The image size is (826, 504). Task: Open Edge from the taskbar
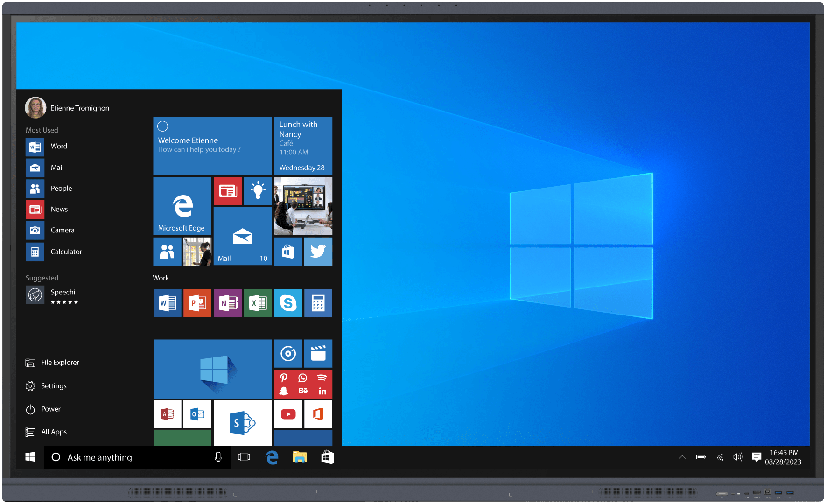pyautogui.click(x=272, y=457)
